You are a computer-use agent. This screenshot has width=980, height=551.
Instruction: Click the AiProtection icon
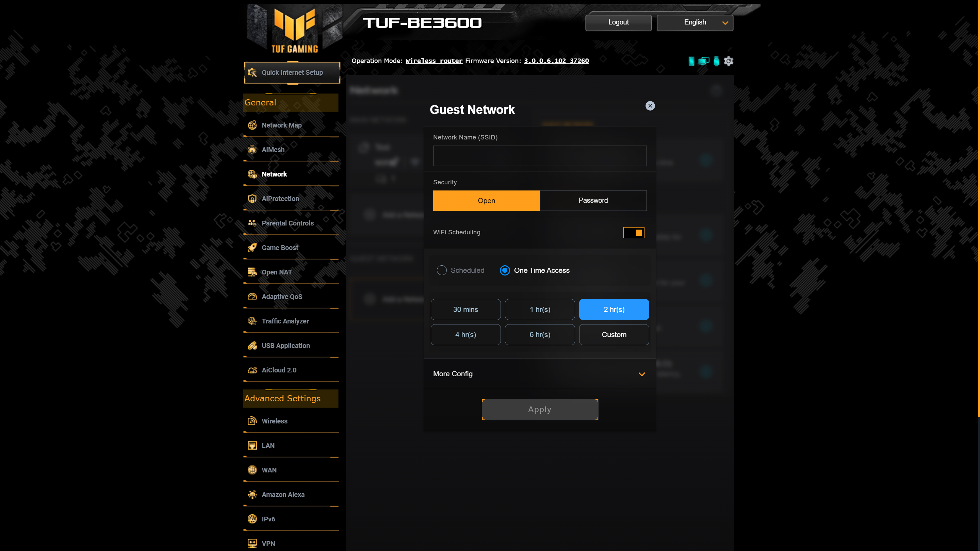tap(252, 199)
